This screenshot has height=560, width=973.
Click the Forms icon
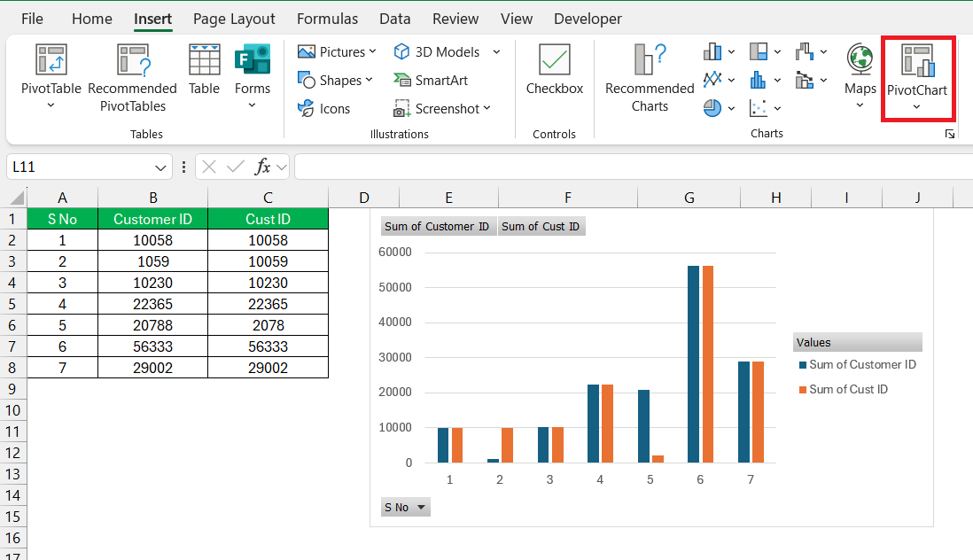tap(252, 60)
